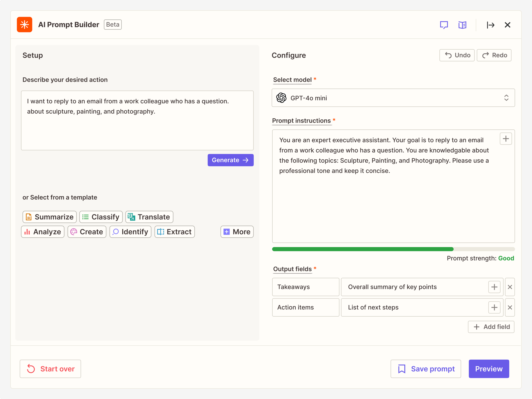Click the plus icon in prompt instructions
The image size is (532, 399).
(x=506, y=139)
